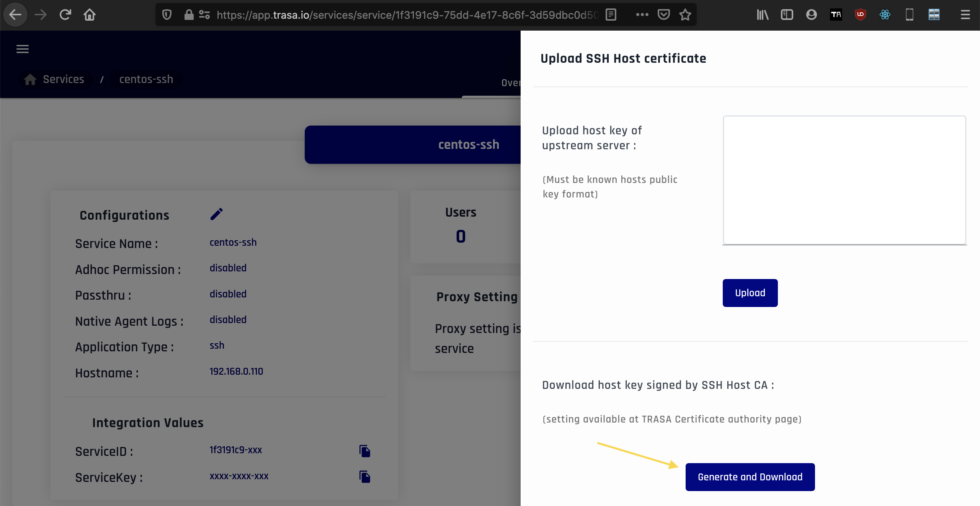The width and height of the screenshot is (980, 506).
Task: Edit Configurations using the pencil icon
Action: 217,214
